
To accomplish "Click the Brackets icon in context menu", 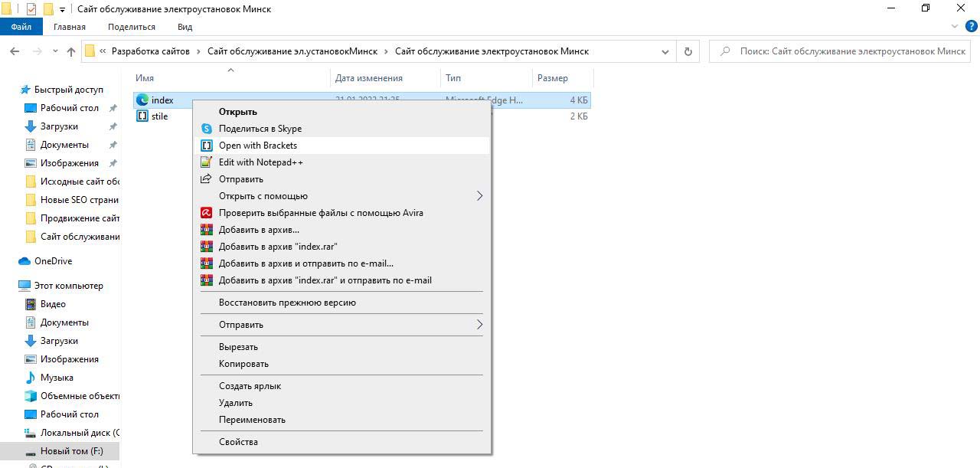I will click(206, 146).
